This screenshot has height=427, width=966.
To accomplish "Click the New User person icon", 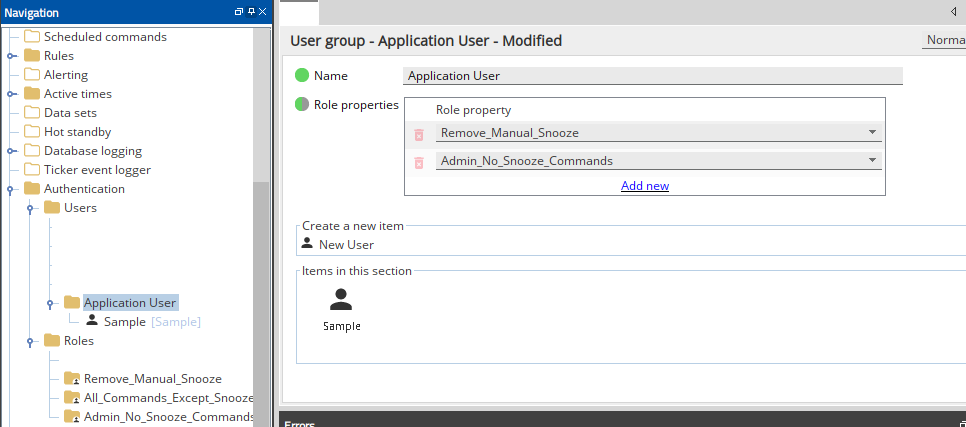I will tap(307, 244).
